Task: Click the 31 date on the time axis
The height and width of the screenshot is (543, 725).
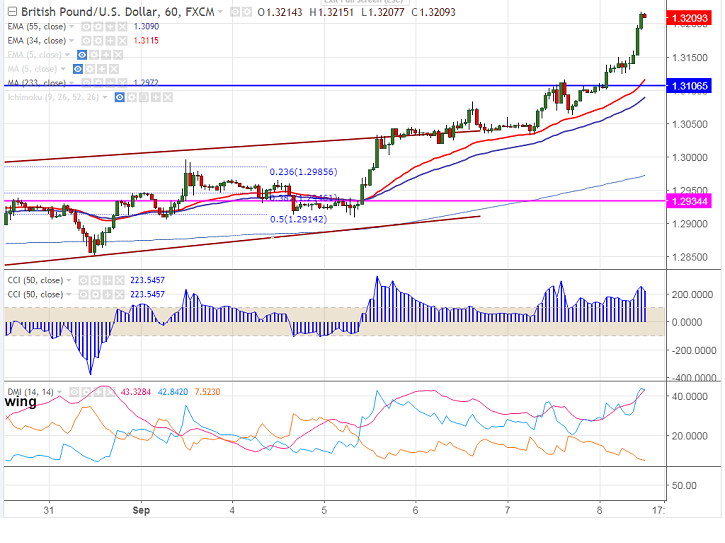Action: pos(49,510)
